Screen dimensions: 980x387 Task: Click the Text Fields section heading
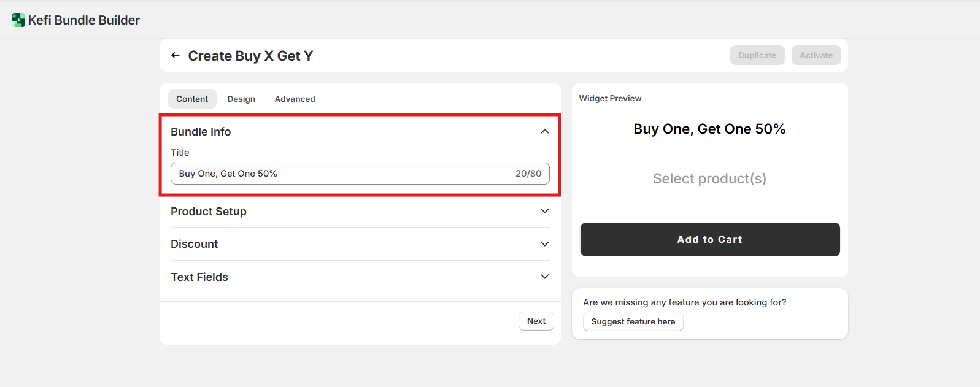click(x=199, y=277)
